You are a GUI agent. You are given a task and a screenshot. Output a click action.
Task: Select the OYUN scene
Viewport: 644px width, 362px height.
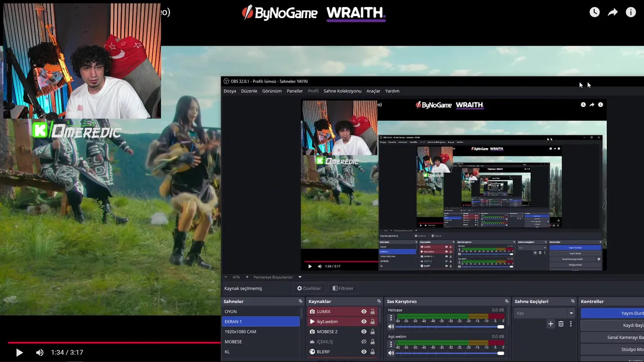pyautogui.click(x=261, y=312)
